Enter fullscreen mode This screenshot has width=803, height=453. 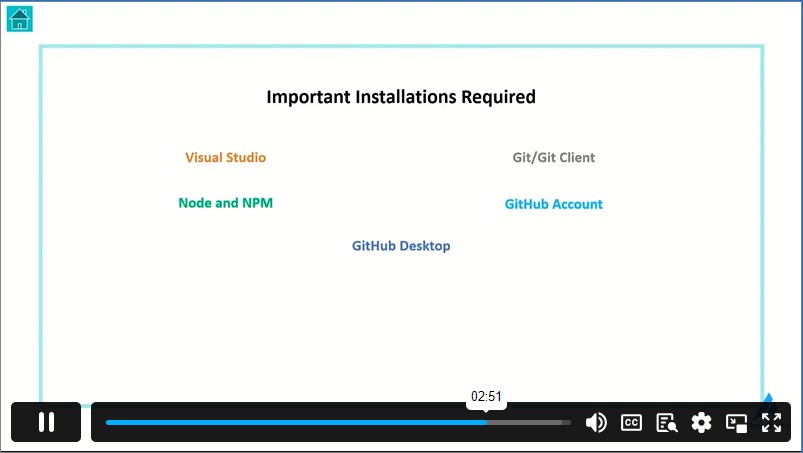(x=771, y=423)
